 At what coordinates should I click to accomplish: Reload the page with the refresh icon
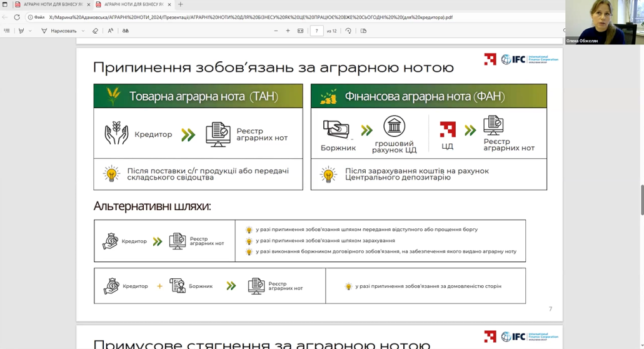tap(17, 18)
